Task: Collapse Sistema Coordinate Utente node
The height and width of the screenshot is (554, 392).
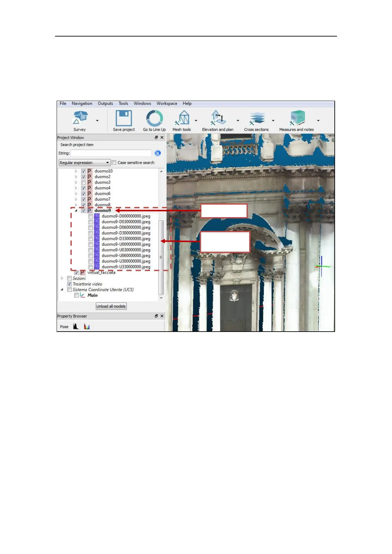Action: point(62,290)
